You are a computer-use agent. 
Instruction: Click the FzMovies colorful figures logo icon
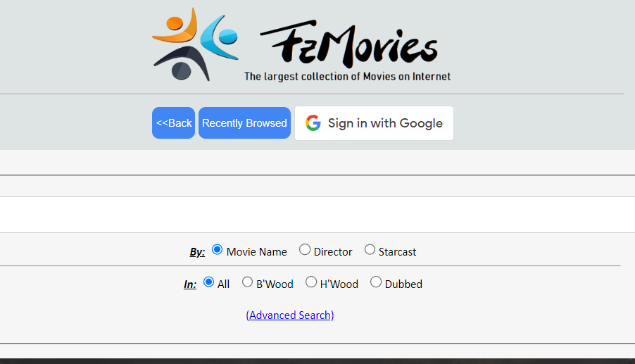pyautogui.click(x=194, y=44)
